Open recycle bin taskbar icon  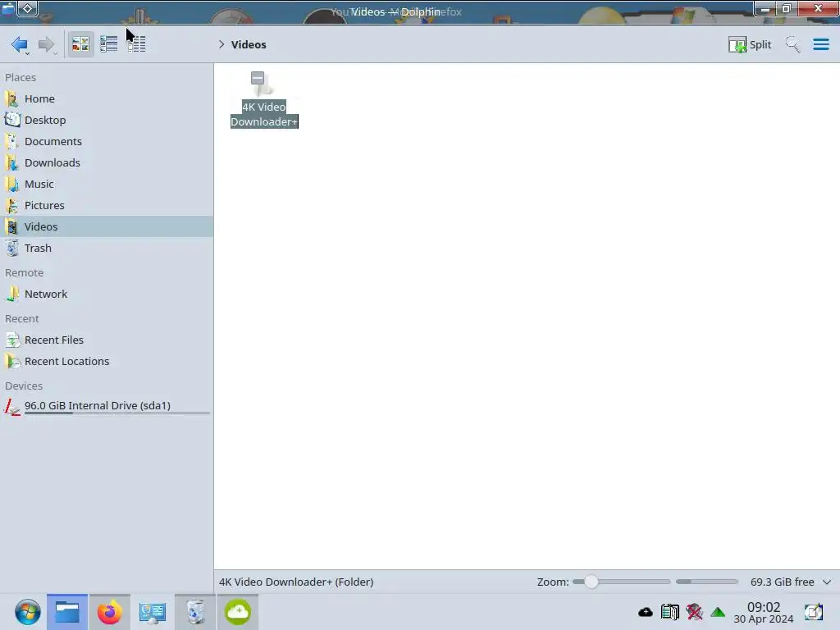coord(195,612)
